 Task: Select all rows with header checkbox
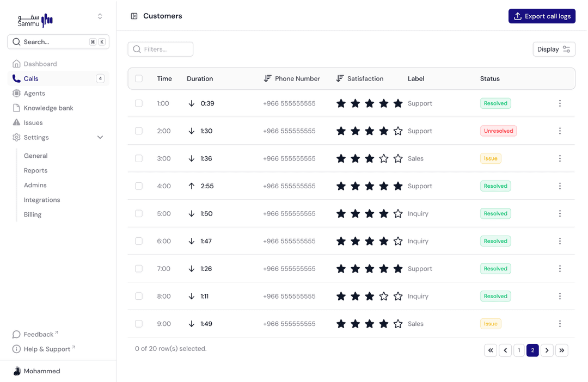pos(139,78)
